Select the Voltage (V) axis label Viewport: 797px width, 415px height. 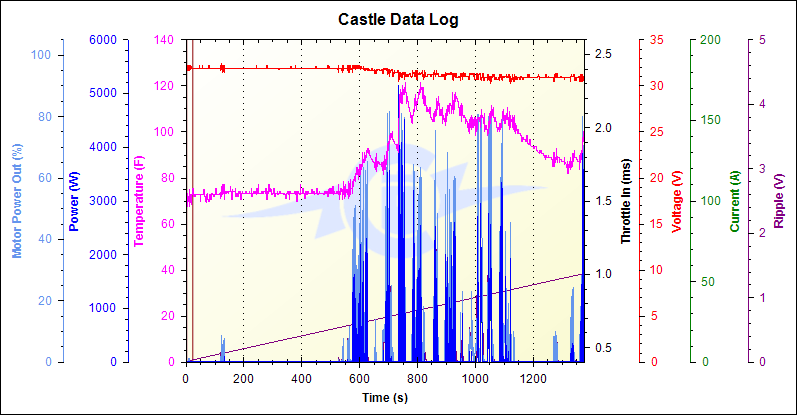pos(676,200)
